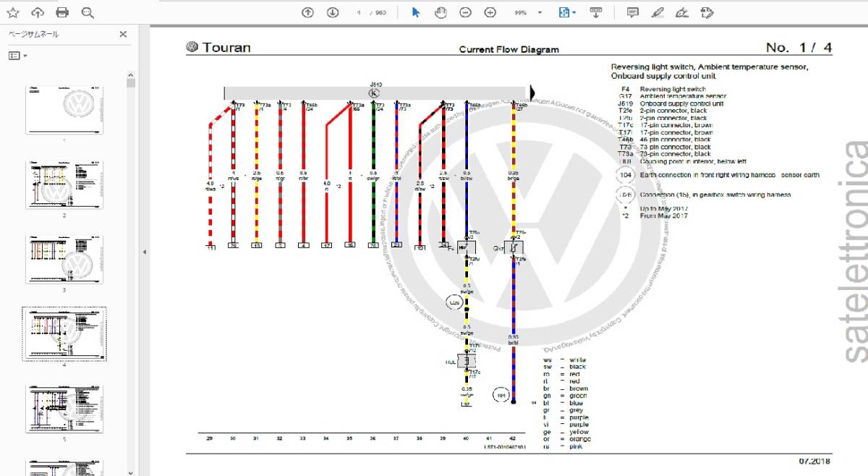Select page 4 thumbnail
The width and height of the screenshot is (868, 476).
(x=64, y=333)
